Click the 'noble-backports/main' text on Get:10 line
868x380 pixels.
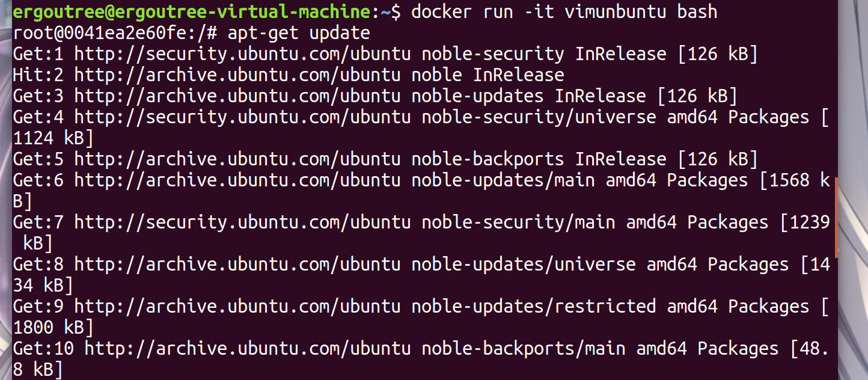point(524,349)
